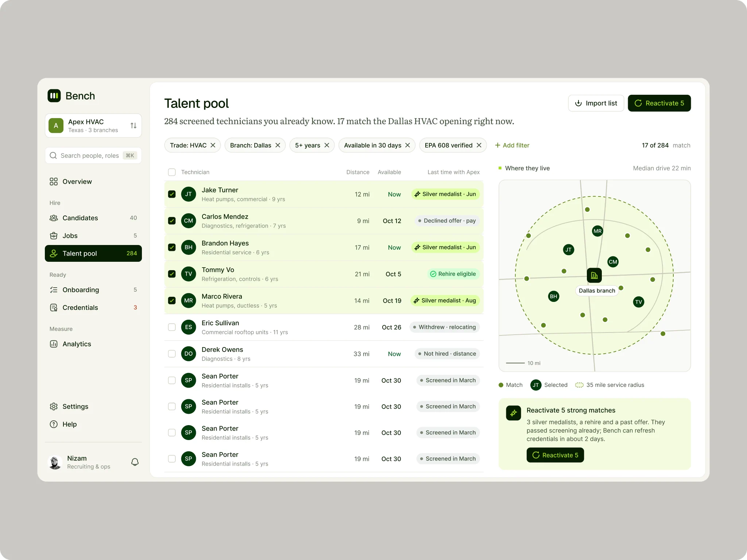Screen dimensions: 747x560
Task: Remove the 5+ years filter
Action: coord(327,145)
